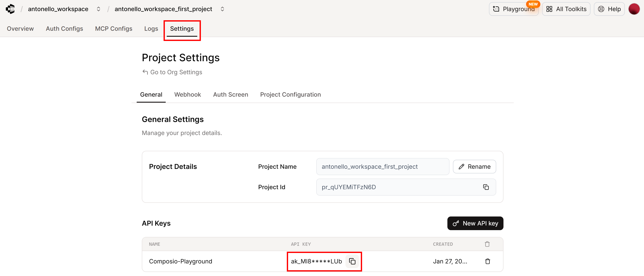Click the Composio logo
Viewport: 644px width, 276px height.
(x=10, y=9)
